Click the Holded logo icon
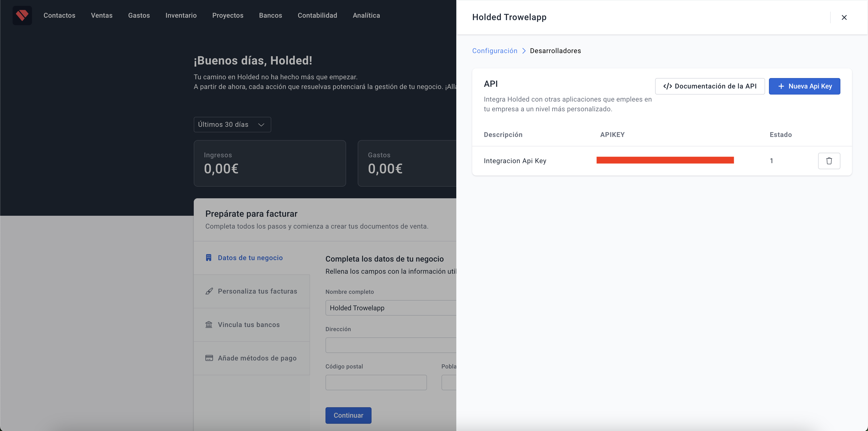The image size is (868, 431). [22, 16]
